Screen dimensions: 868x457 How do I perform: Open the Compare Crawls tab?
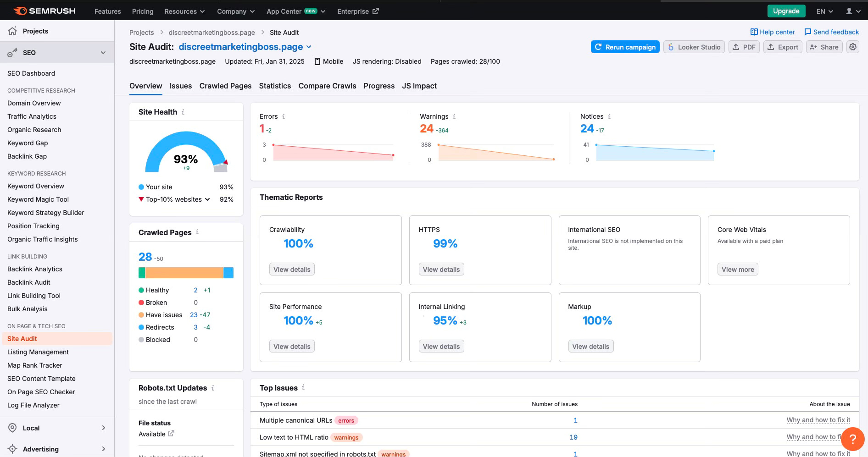point(327,86)
